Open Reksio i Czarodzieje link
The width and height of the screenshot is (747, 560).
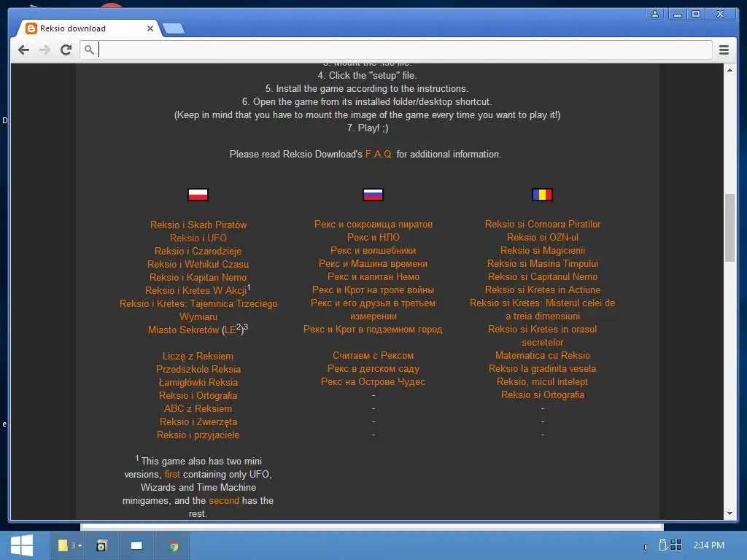coord(198,251)
